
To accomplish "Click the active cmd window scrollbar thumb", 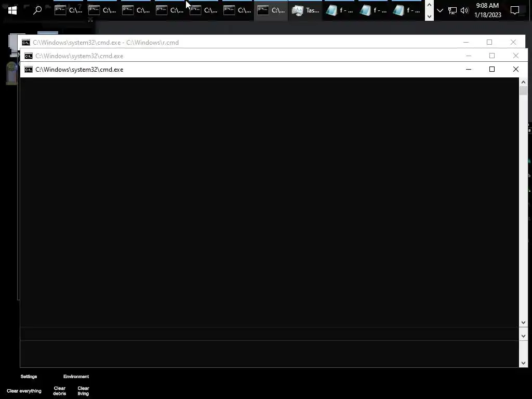I will coord(523,90).
